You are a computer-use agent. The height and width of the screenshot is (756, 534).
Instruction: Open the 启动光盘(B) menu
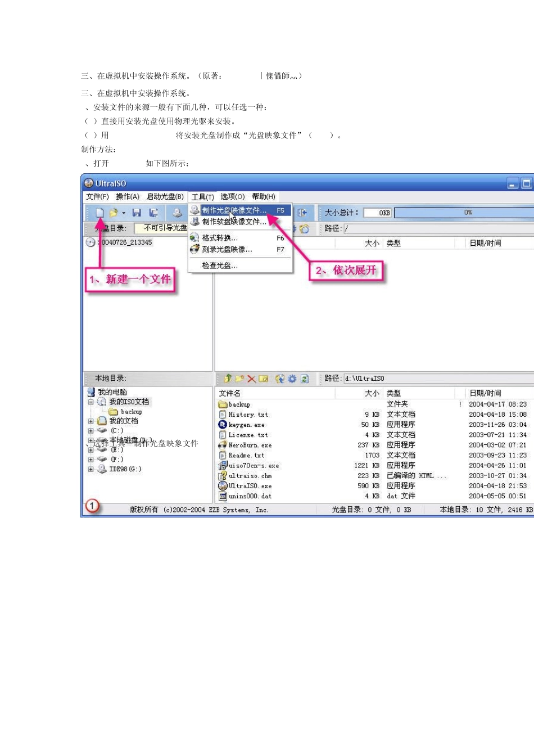(165, 196)
